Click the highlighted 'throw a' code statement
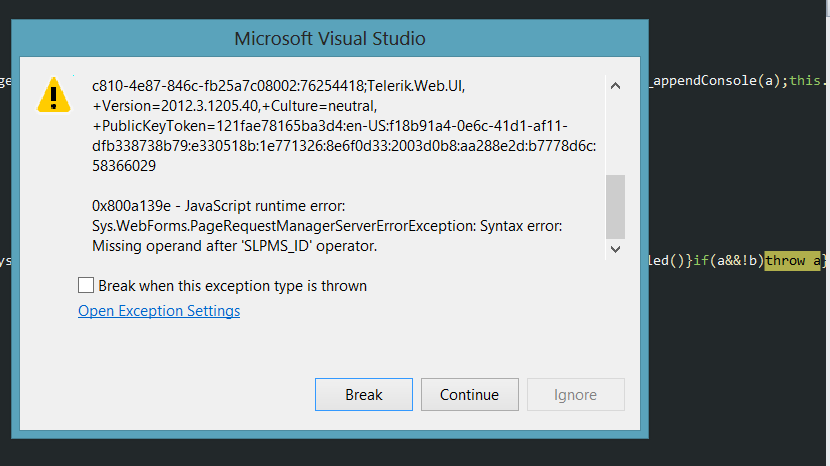The image size is (830, 466). pos(793,261)
